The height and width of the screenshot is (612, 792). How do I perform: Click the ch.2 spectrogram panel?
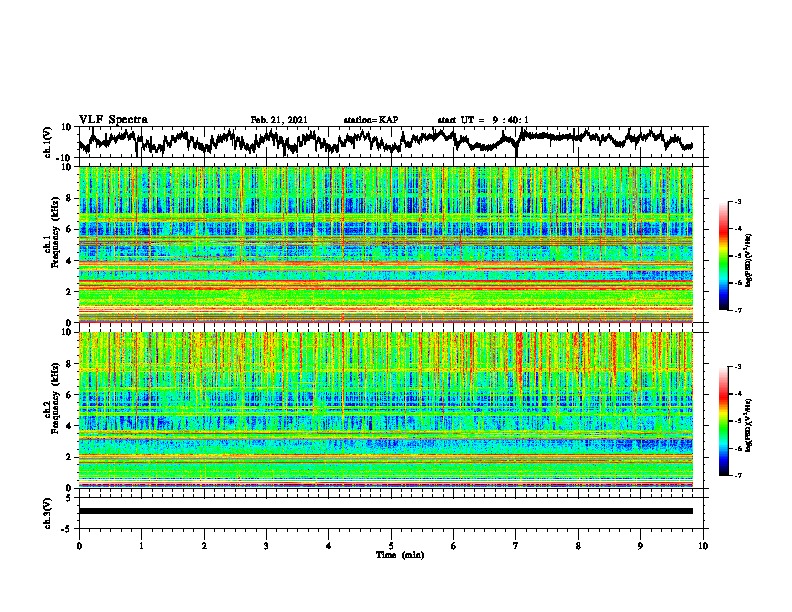[x=386, y=410]
